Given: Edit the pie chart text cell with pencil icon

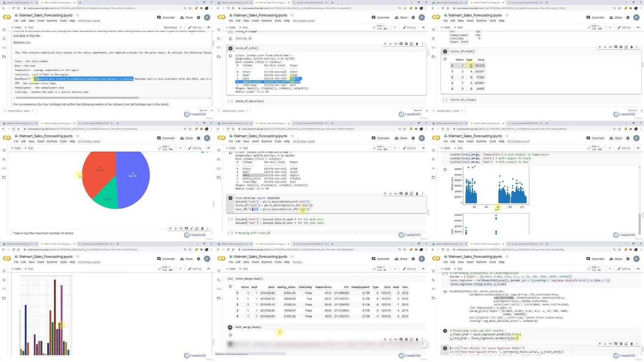Looking at the screenshot, I should pos(192,228).
